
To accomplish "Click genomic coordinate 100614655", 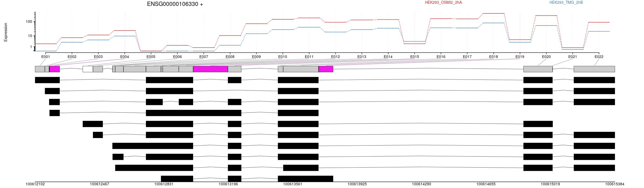I will 486,184.
